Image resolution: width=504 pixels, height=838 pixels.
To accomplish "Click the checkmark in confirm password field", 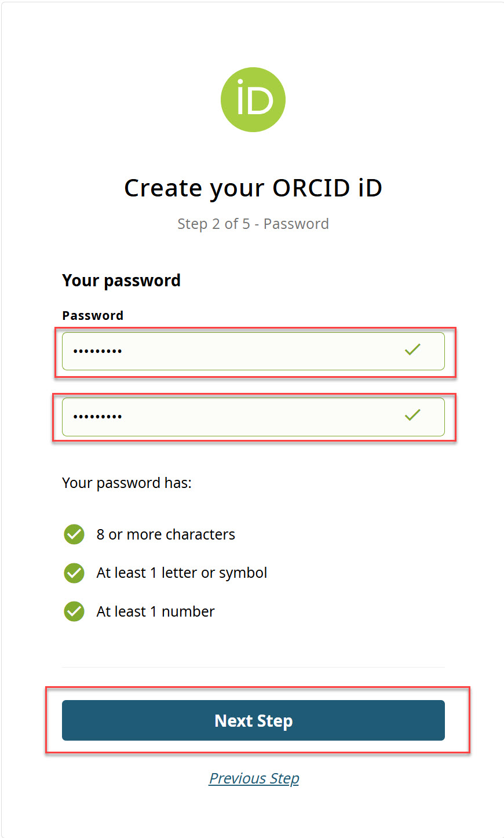I will [x=412, y=415].
